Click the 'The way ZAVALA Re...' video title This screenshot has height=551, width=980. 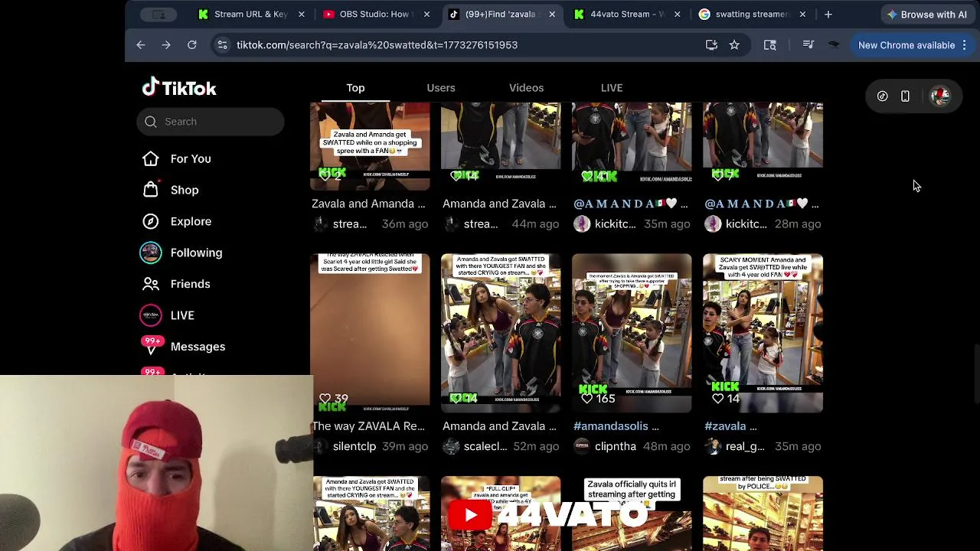368,426
